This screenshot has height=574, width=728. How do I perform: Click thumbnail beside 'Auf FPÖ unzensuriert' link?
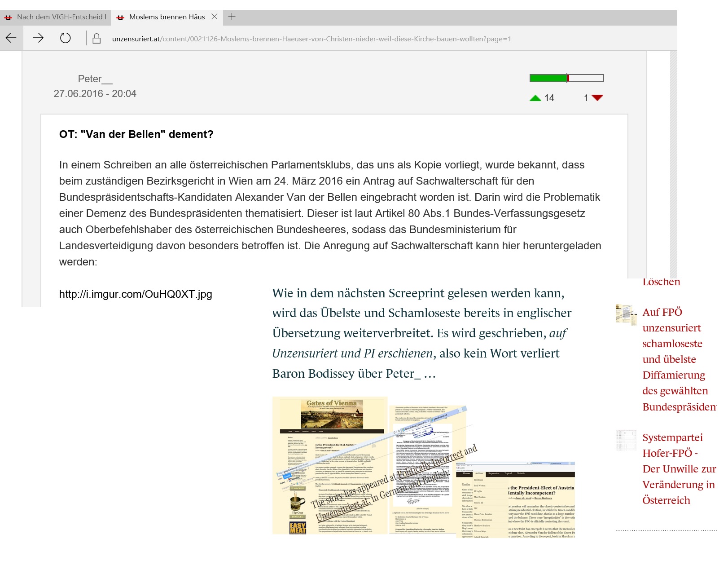626,314
